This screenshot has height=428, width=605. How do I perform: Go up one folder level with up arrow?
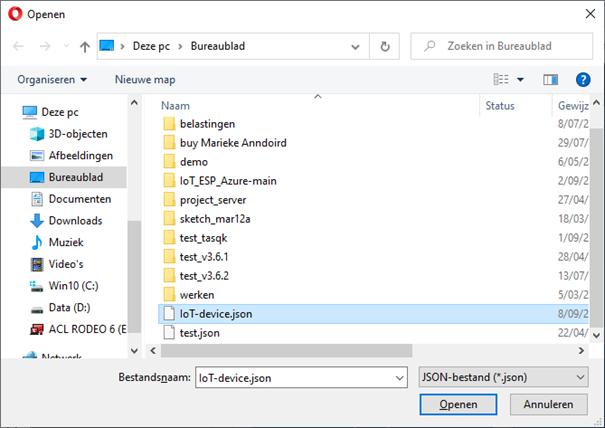click(x=84, y=47)
